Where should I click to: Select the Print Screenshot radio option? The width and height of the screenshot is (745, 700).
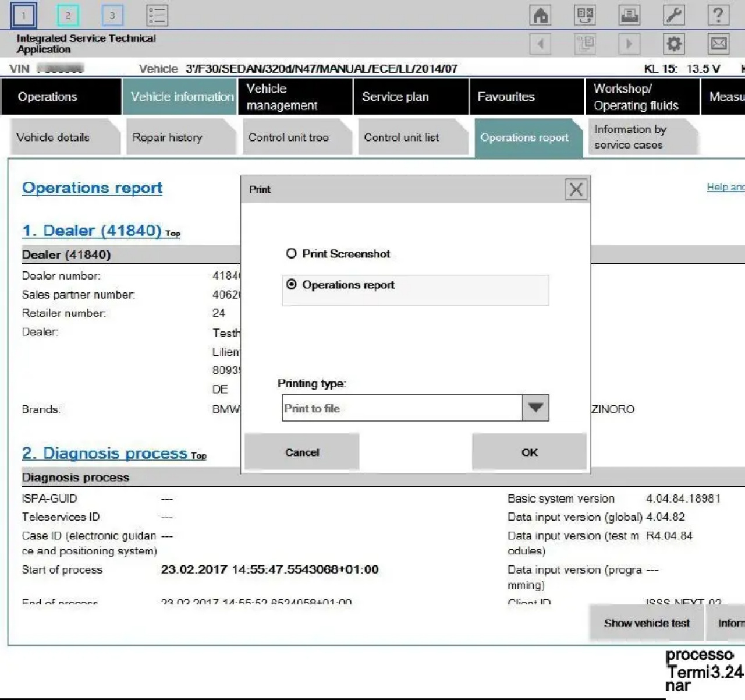(x=338, y=254)
